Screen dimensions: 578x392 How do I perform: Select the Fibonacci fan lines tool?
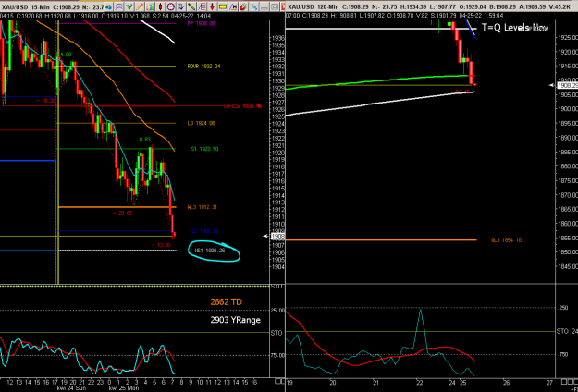pos(202,6)
